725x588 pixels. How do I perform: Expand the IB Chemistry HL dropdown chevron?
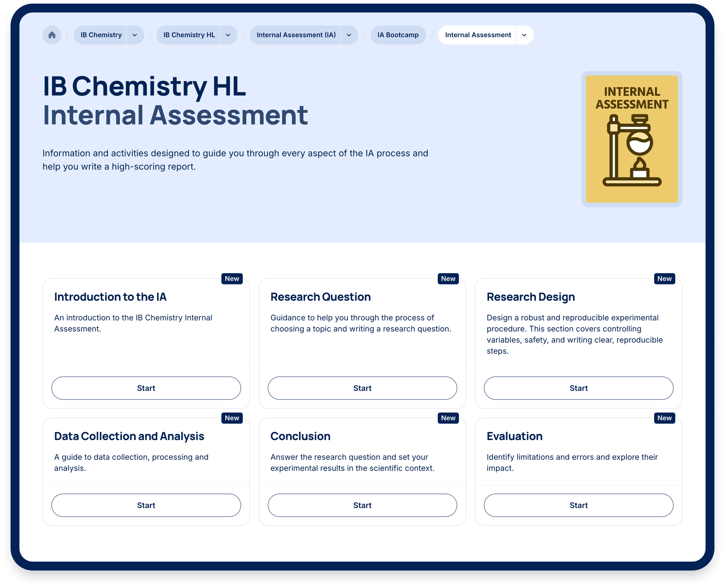(228, 35)
